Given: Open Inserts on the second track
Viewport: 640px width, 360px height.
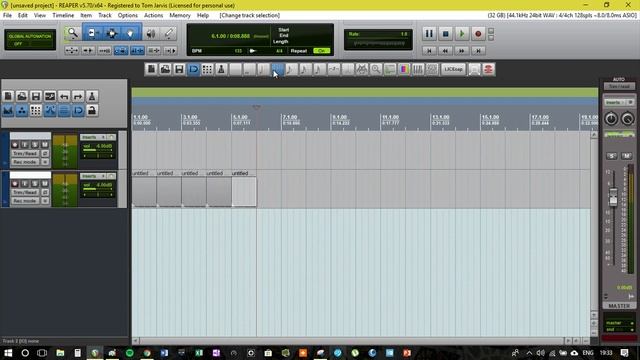Looking at the screenshot, I should click(x=89, y=176).
